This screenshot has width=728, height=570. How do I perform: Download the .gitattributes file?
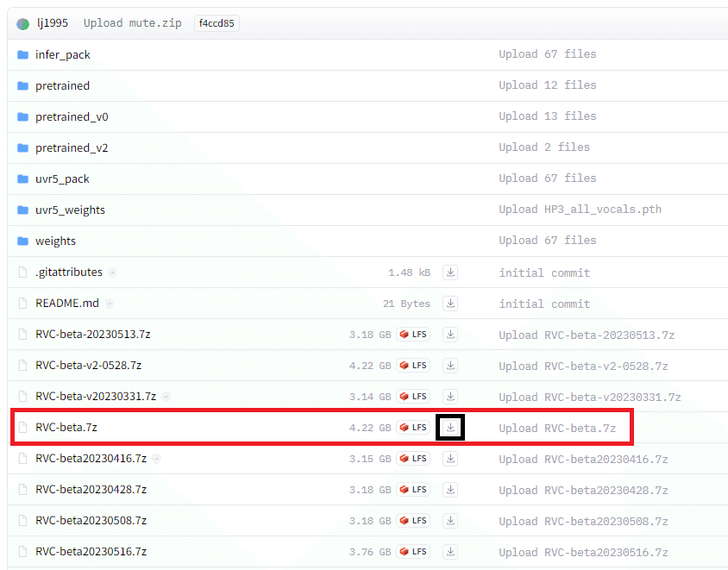pyautogui.click(x=449, y=272)
